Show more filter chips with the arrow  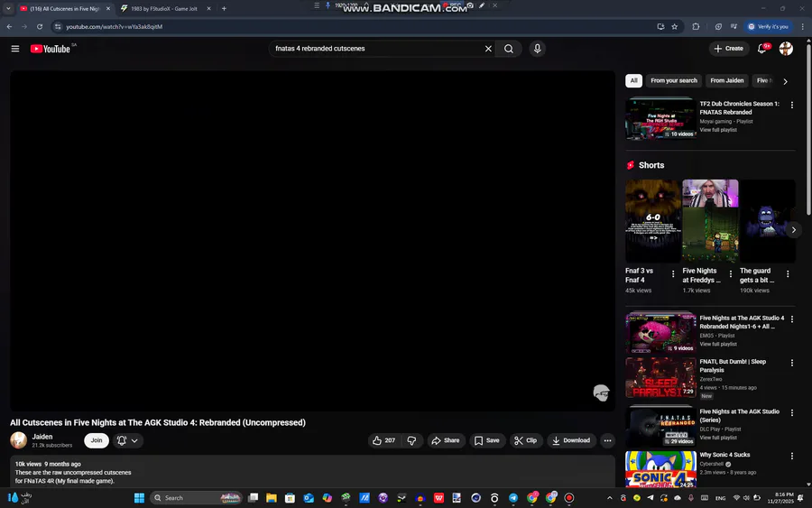pyautogui.click(x=785, y=81)
